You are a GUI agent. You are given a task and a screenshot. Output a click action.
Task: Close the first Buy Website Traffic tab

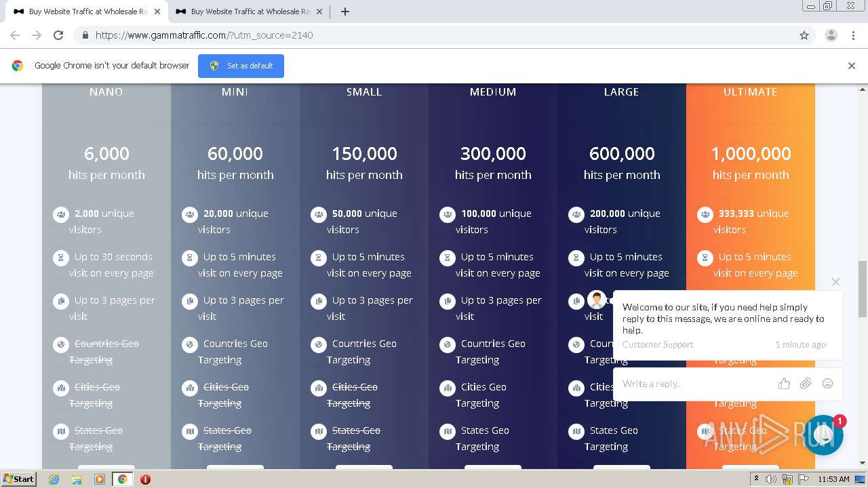[x=157, y=12]
